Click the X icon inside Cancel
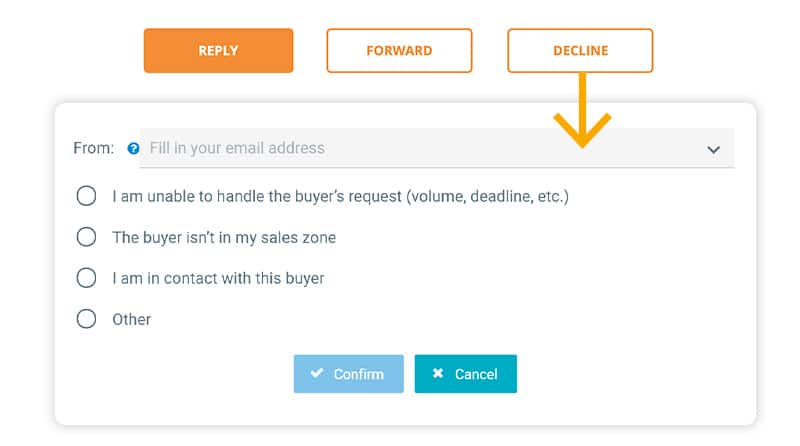800x446 pixels. tap(438, 373)
